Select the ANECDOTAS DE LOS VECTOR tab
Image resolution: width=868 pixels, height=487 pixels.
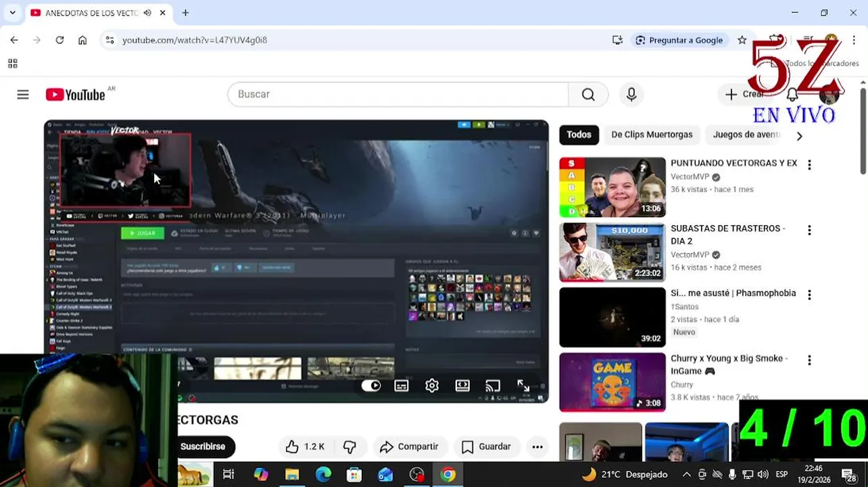[x=91, y=13]
